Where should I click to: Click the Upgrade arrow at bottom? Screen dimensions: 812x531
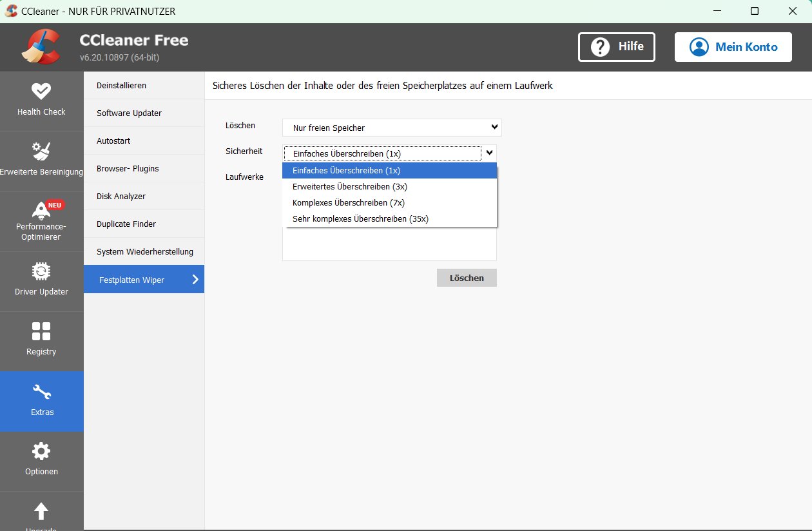pyautogui.click(x=41, y=516)
